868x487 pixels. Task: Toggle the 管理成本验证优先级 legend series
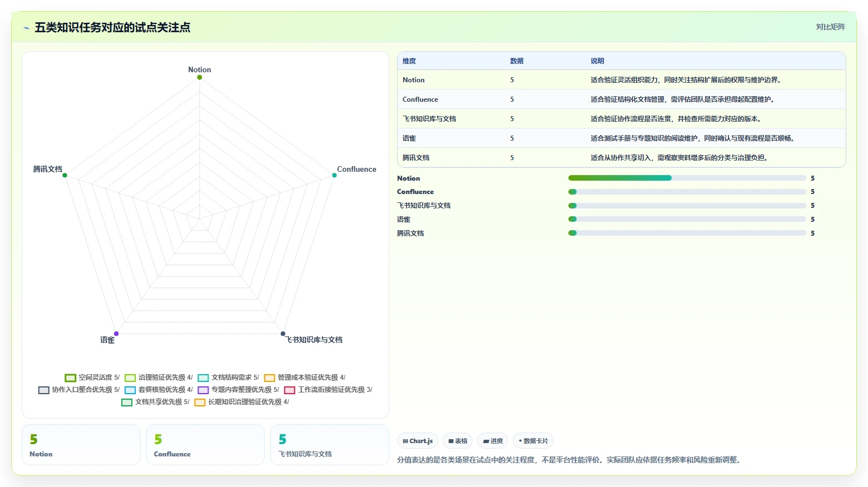(305, 377)
